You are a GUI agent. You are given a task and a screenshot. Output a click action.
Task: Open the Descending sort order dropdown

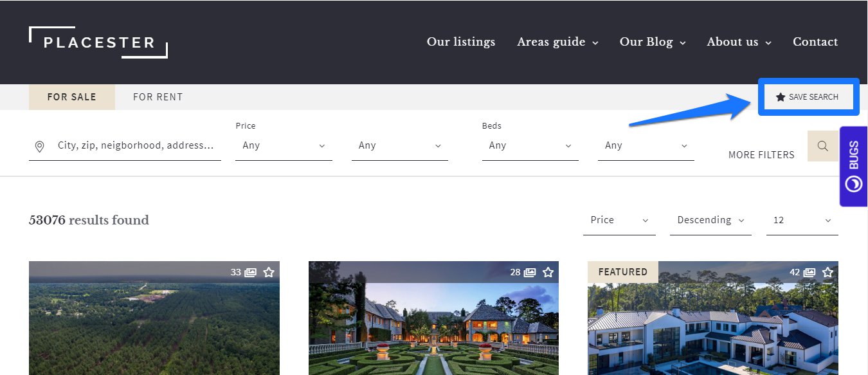point(710,221)
